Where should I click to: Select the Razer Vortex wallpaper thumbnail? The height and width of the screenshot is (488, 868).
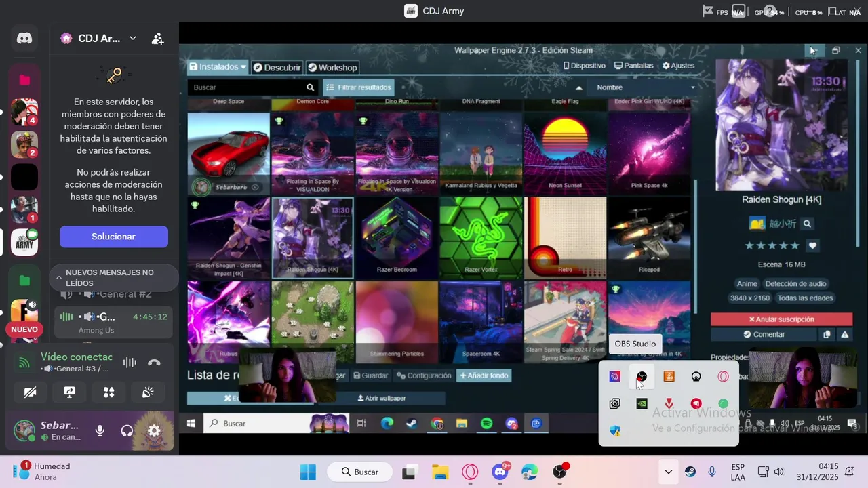click(481, 238)
